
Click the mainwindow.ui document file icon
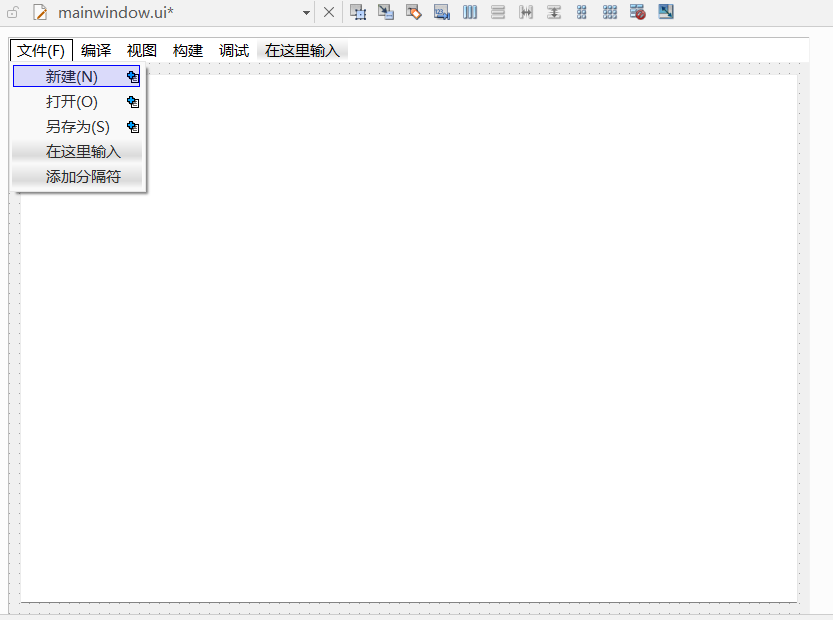tap(40, 12)
